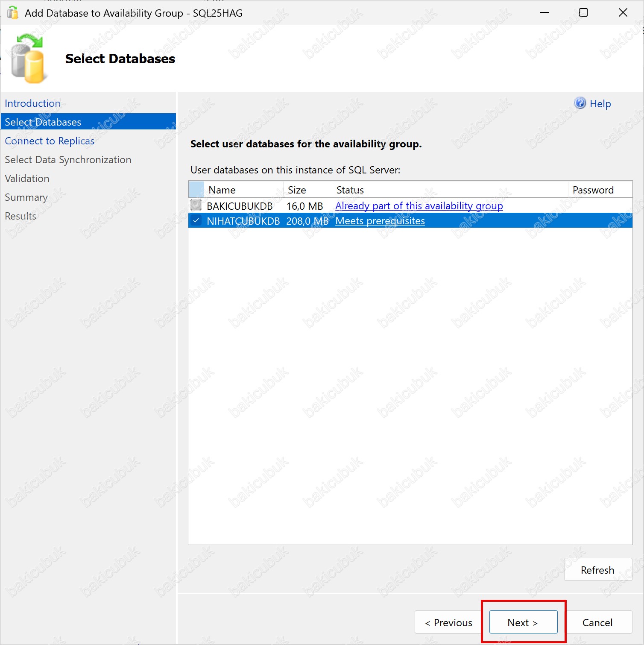Maximize the wizard window

pos(583,13)
